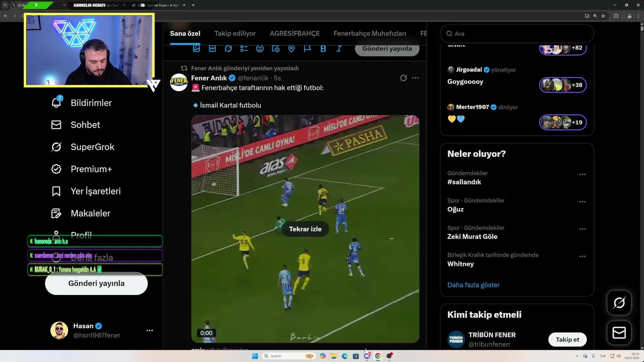Click sidebar Gönderi yayınla button
644x362 pixels.
pyautogui.click(x=96, y=283)
